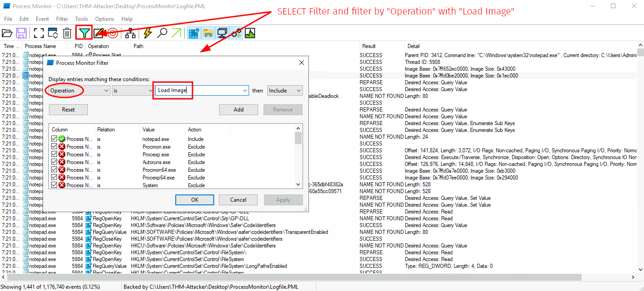Open the Filter menu in menu bar
644x291 pixels.
(x=62, y=19)
